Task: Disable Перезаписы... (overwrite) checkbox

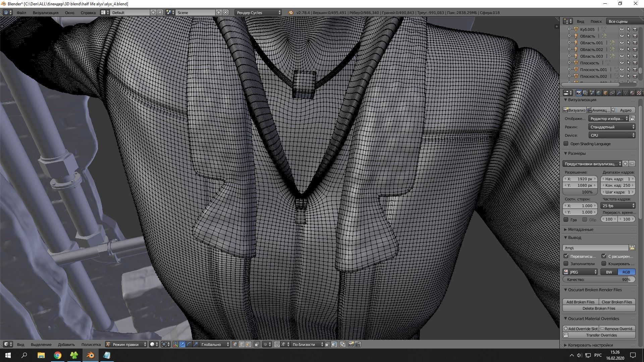Action: [x=566, y=256]
